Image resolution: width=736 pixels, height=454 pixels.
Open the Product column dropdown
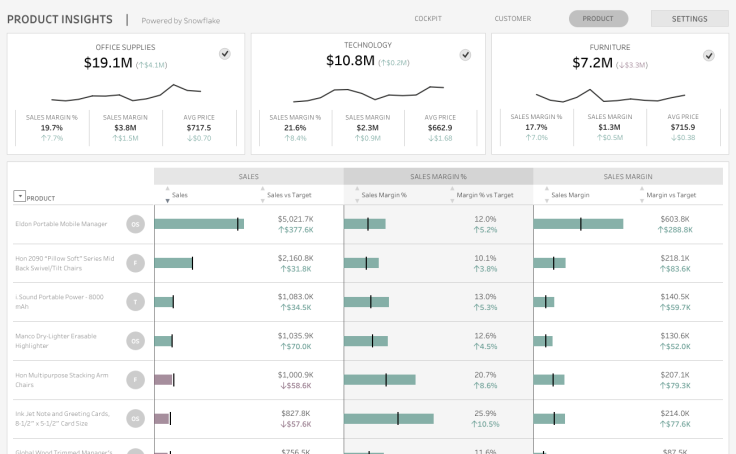[x=19, y=196]
